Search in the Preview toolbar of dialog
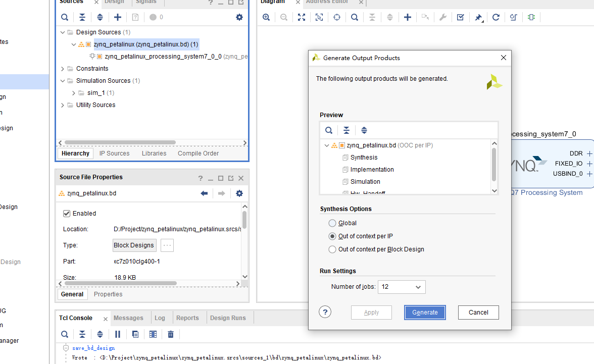 tap(329, 130)
